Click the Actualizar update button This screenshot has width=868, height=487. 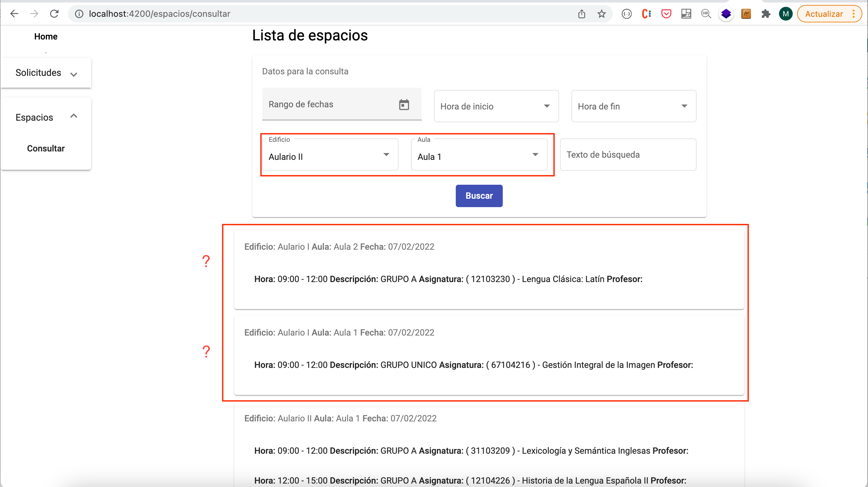tap(824, 14)
